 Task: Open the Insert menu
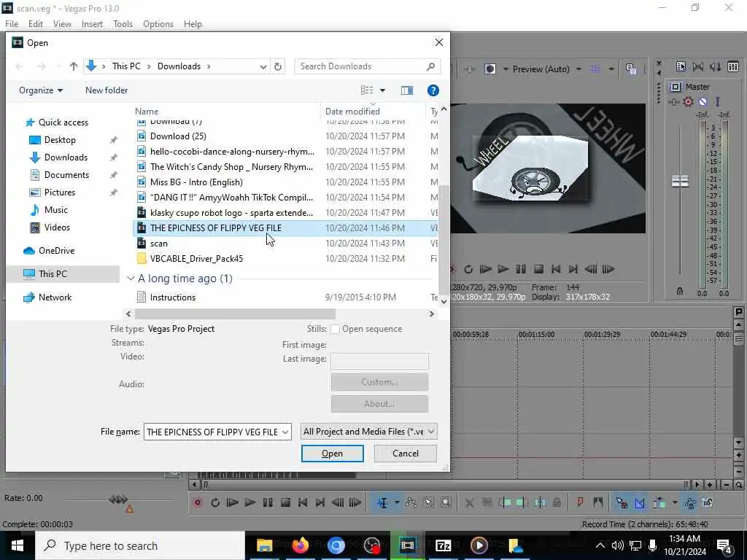[x=92, y=24]
